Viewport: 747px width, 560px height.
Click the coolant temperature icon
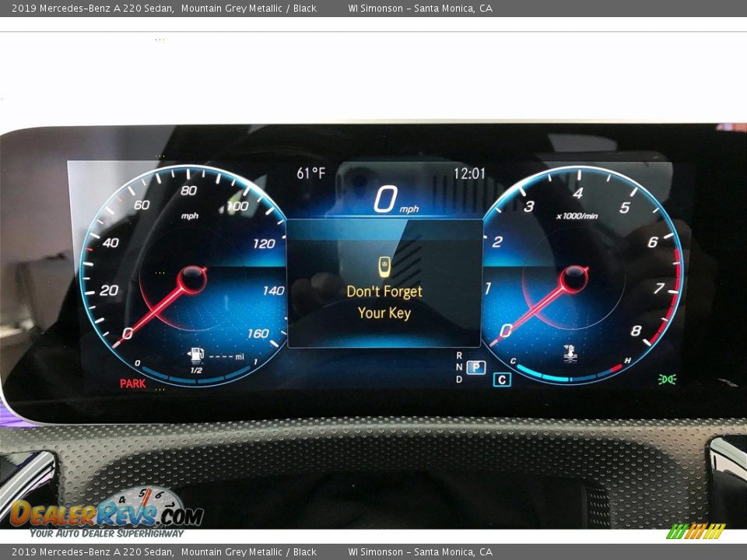570,354
